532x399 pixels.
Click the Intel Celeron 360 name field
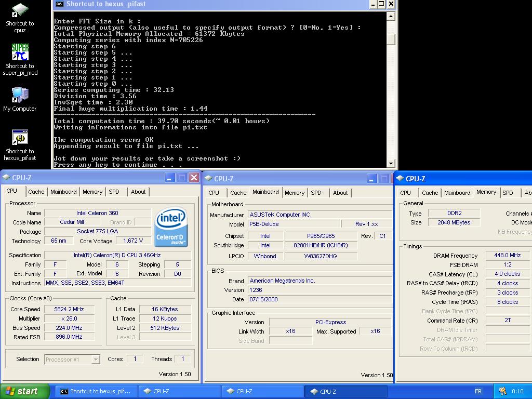pyautogui.click(x=97, y=213)
